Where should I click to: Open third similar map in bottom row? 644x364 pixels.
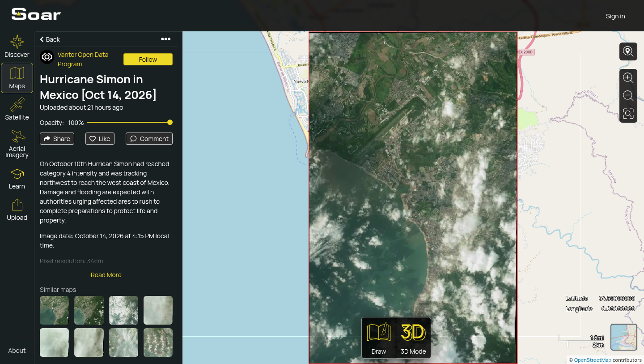coord(123,343)
